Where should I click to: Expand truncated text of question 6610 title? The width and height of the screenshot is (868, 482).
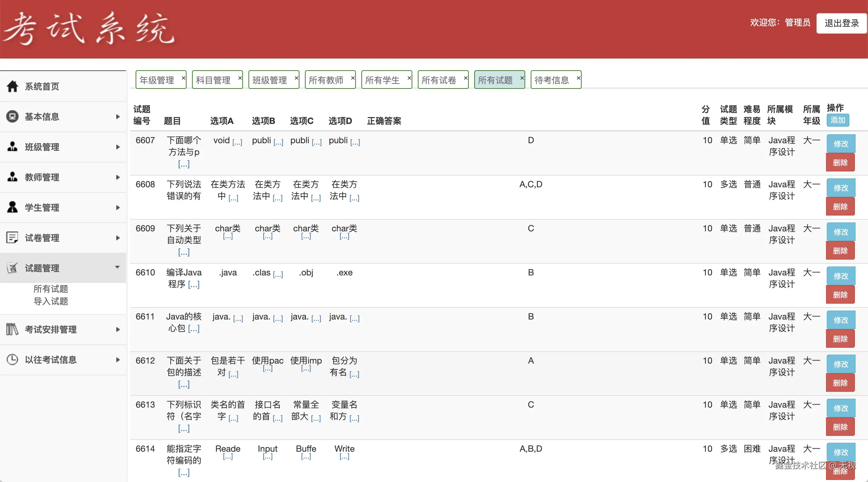[194, 285]
